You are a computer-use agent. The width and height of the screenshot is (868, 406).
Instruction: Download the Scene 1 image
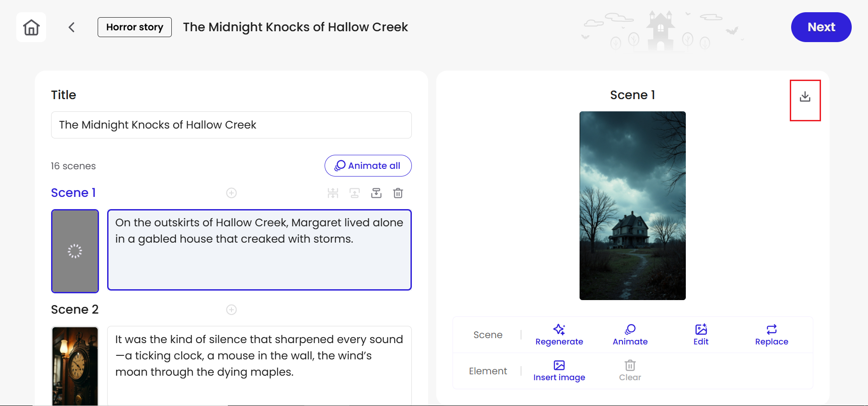[x=805, y=97]
